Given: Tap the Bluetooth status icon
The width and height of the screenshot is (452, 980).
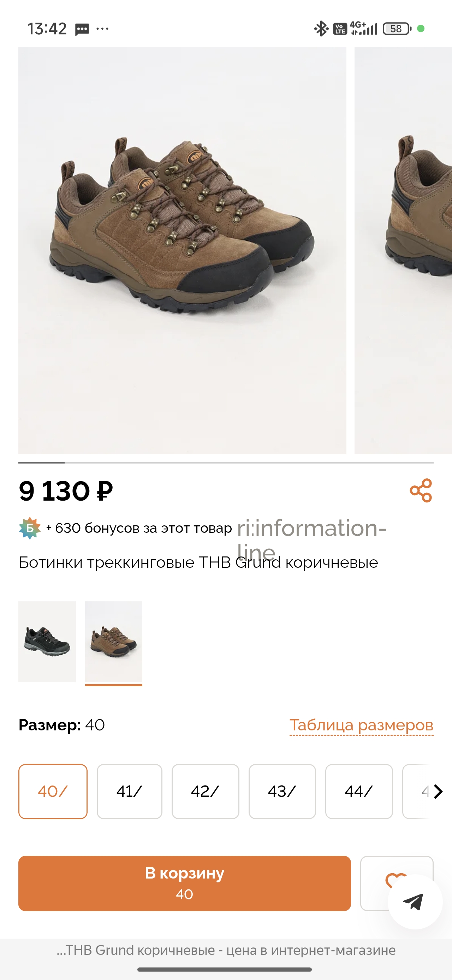Looking at the screenshot, I should (321, 29).
